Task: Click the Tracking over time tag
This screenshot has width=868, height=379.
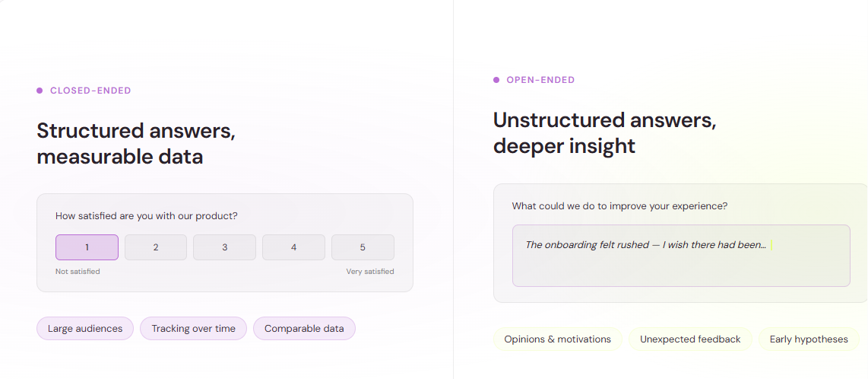Action: click(193, 329)
